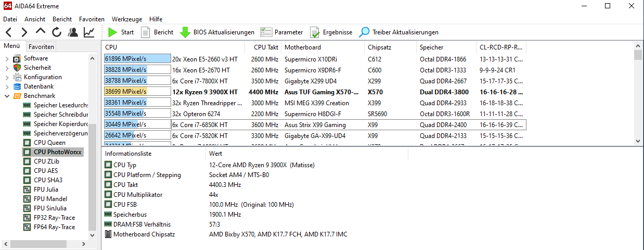The image size is (644, 250).
Task: Click the Informationsliste column header
Action: 154,154
